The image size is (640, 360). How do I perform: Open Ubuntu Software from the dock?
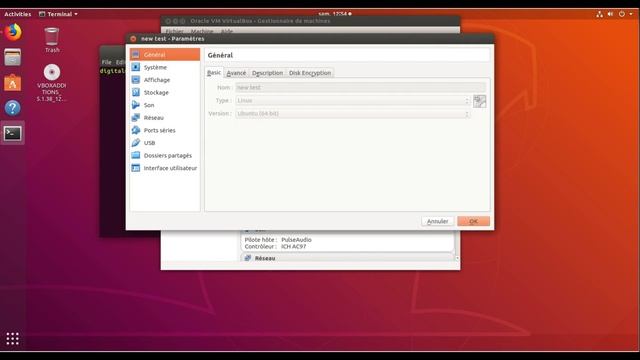click(x=13, y=83)
